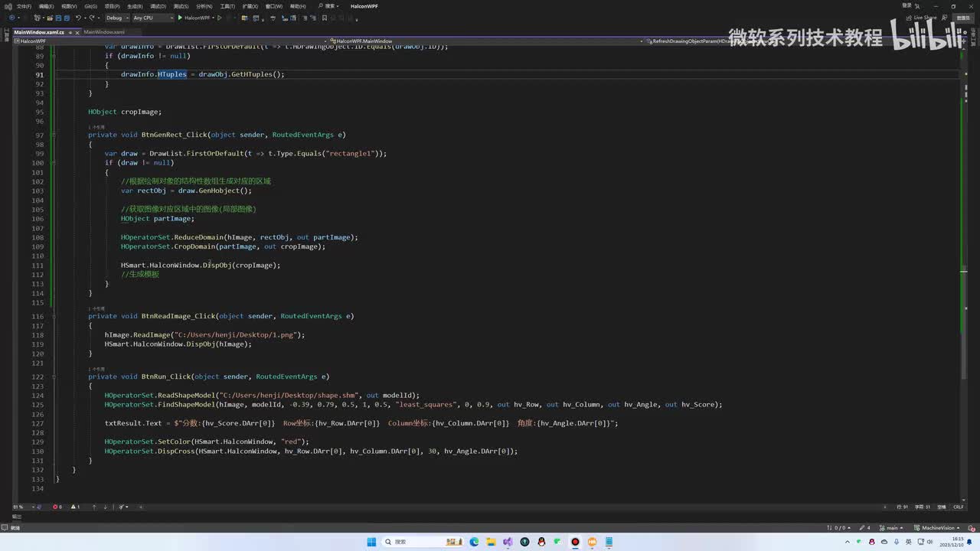The image size is (980, 551).
Task: Open the 工具(T) menu
Action: click(227, 6)
